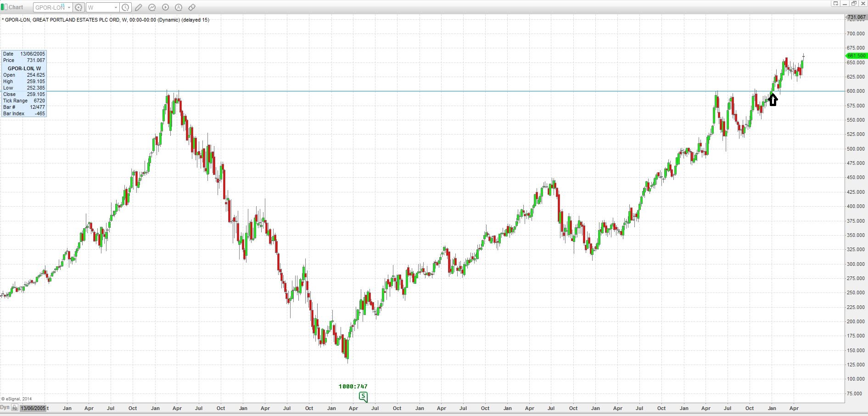The height and width of the screenshot is (416, 868).
Task: Click the cursor data window panel
Action: point(24,84)
